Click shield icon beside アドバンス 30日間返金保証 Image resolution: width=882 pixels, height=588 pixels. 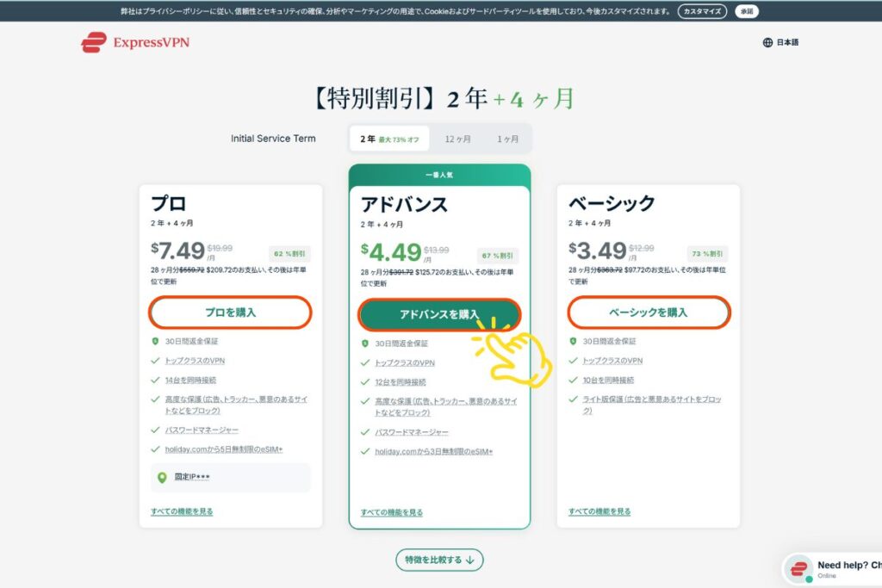(365, 344)
